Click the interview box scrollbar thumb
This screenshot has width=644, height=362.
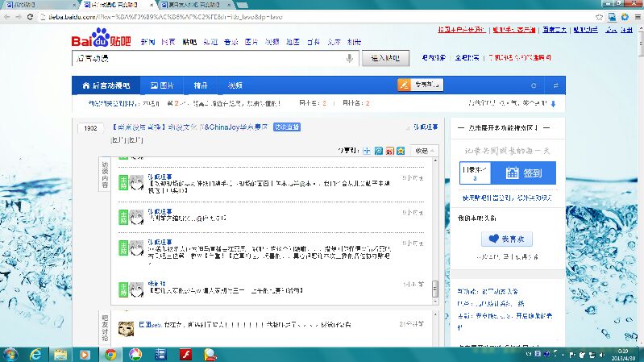(x=435, y=289)
